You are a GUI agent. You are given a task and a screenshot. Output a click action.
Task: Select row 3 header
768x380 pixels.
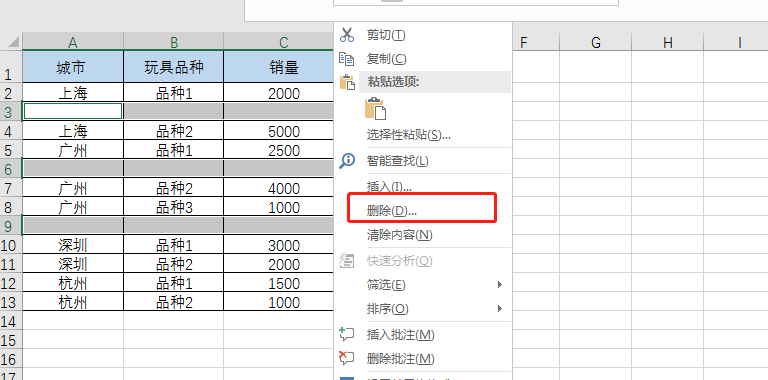pos(11,112)
